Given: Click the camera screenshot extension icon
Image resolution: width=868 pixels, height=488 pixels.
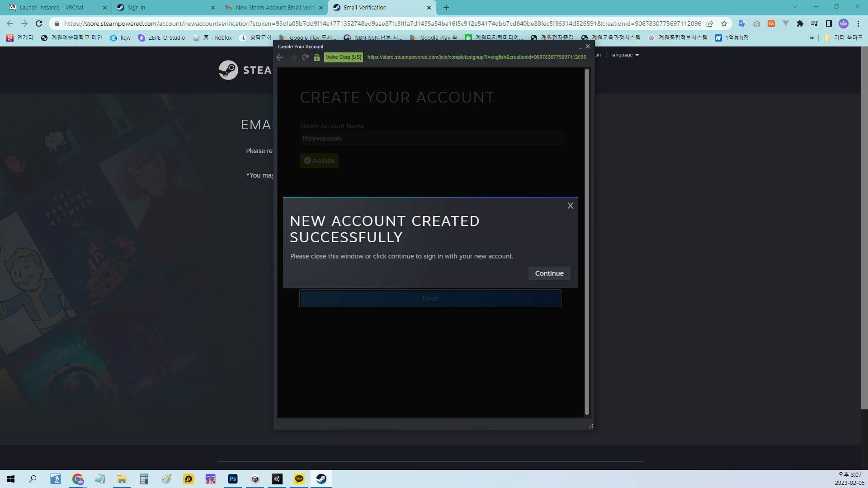Looking at the screenshot, I should tap(757, 23).
